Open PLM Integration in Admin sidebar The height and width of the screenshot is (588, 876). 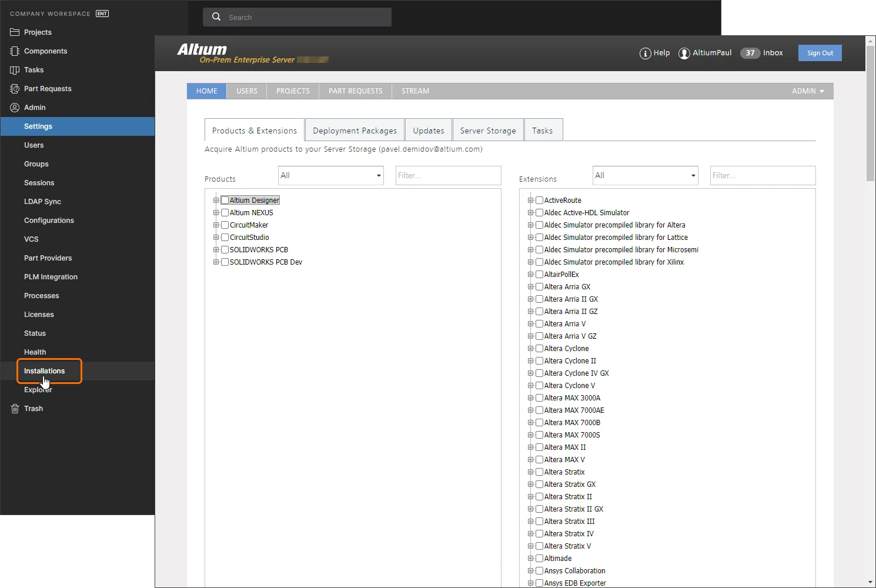51,277
